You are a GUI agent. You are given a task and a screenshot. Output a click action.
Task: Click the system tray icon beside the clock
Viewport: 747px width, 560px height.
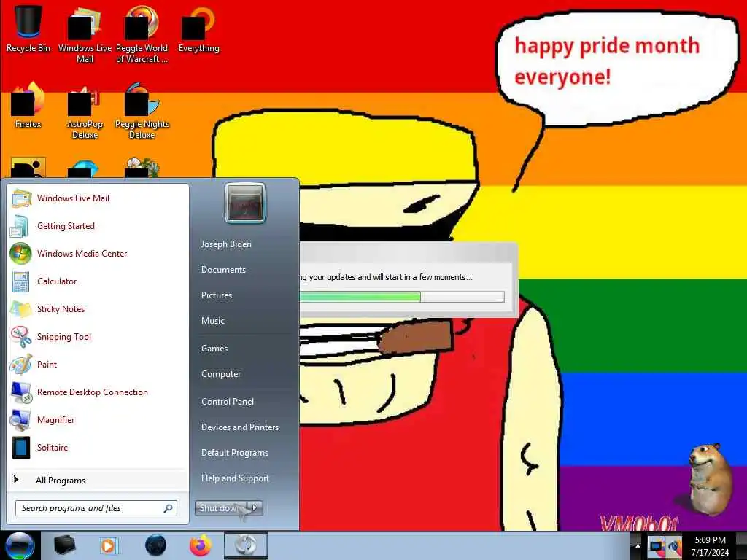click(673, 545)
